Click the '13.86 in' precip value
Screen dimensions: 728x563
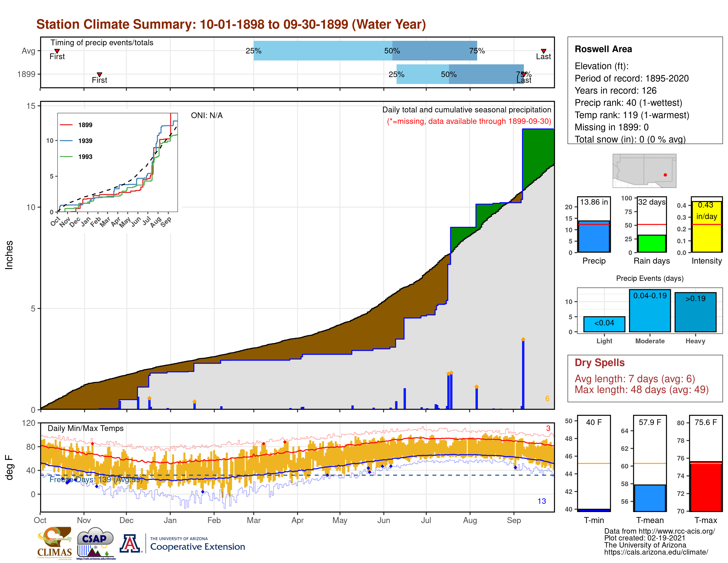point(594,202)
